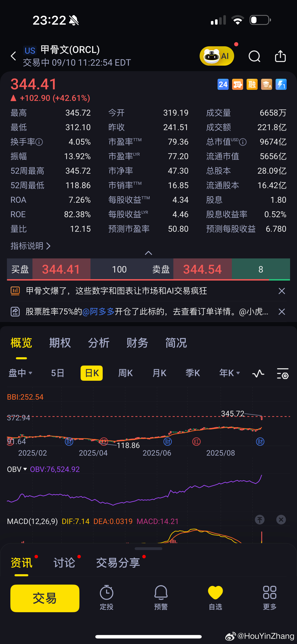Image resolution: width=297 pixels, height=644 pixels.
Task: Tap yellow 交易 trade button
Action: tap(45, 598)
